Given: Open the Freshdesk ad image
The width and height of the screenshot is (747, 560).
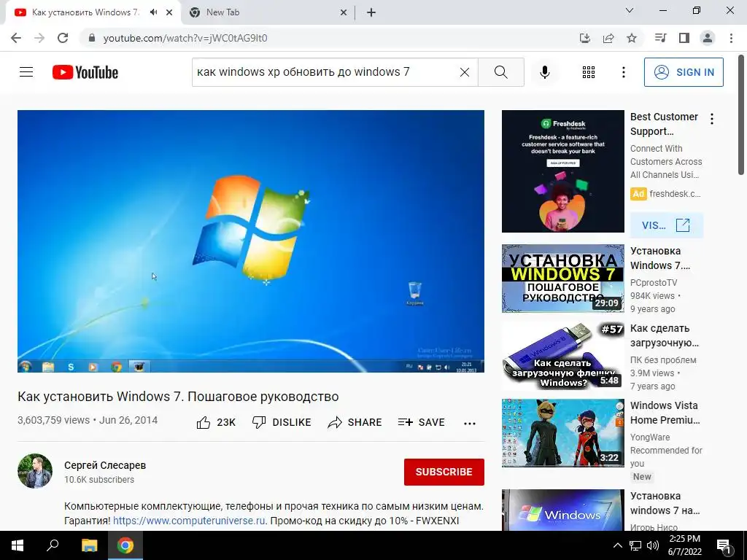Looking at the screenshot, I should pos(562,171).
